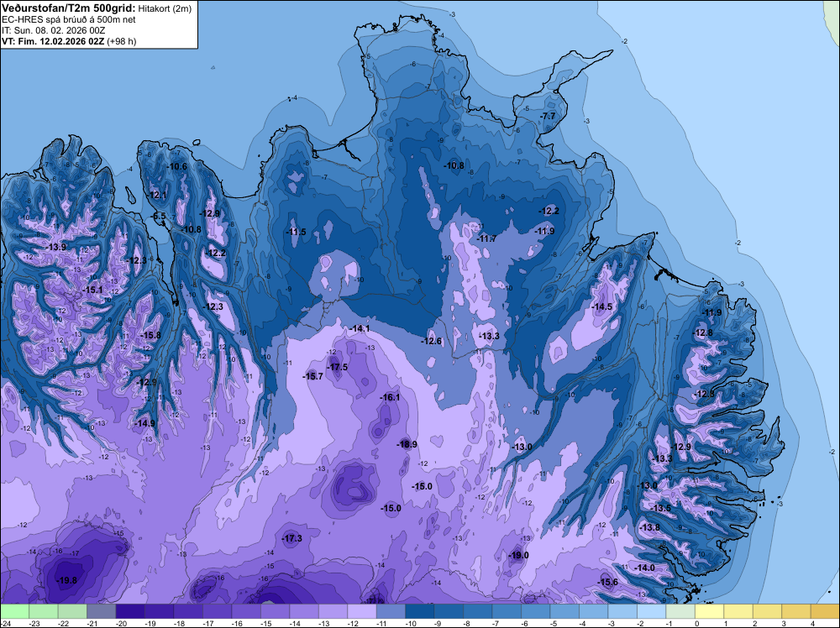Screen dimensions: 840x628
Task: Click the title 'Veðurstofan/T2m 500grid'
Action: [69, 8]
